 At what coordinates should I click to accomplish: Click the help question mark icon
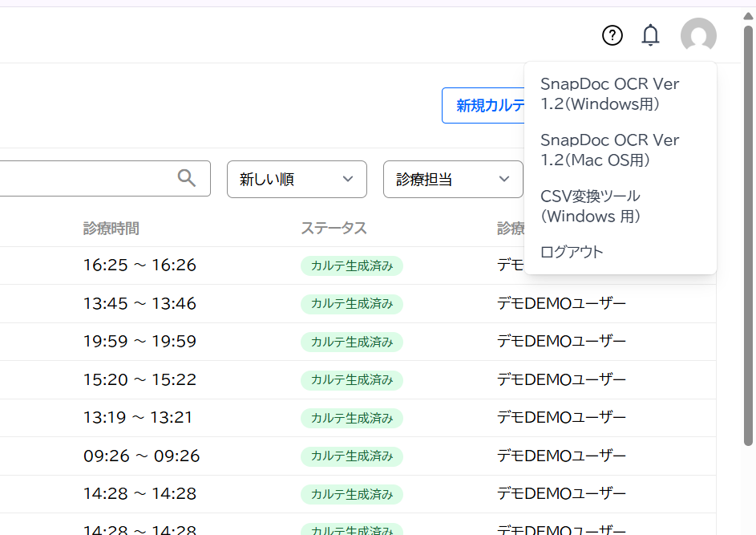click(x=612, y=35)
